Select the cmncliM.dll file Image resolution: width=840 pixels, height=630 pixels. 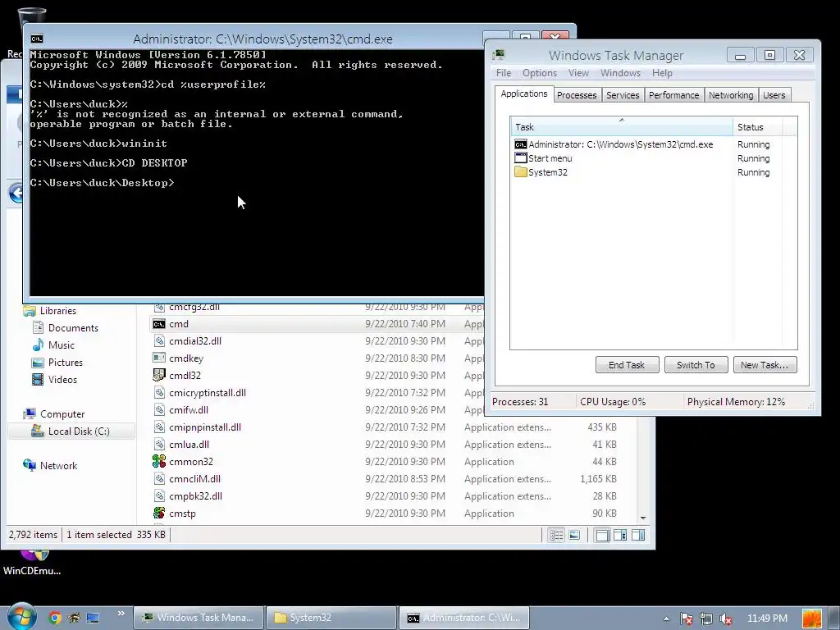(194, 479)
